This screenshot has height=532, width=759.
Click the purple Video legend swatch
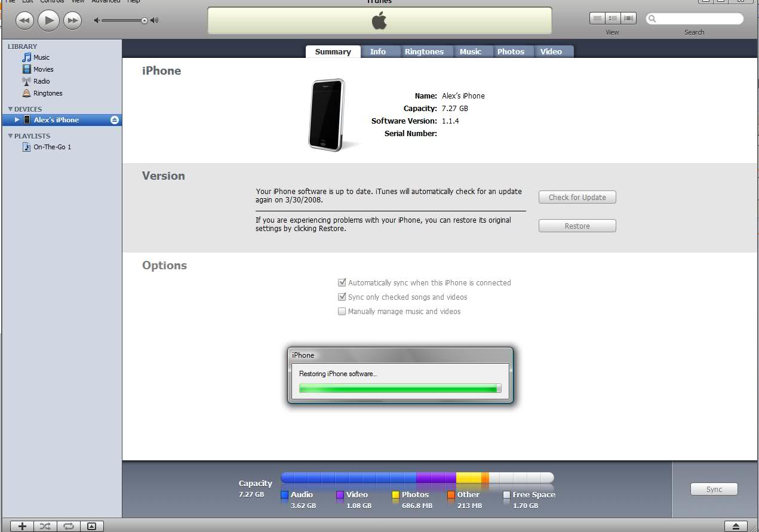click(x=340, y=495)
